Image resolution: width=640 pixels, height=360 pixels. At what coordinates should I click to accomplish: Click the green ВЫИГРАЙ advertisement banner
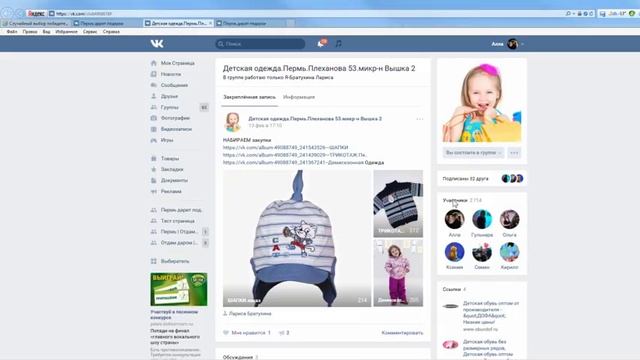[x=179, y=289]
